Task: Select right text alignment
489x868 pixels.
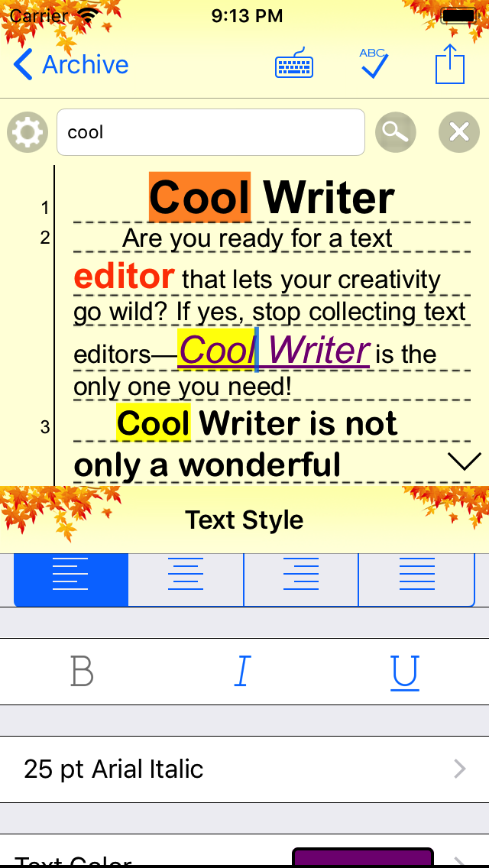Action: coord(301,580)
